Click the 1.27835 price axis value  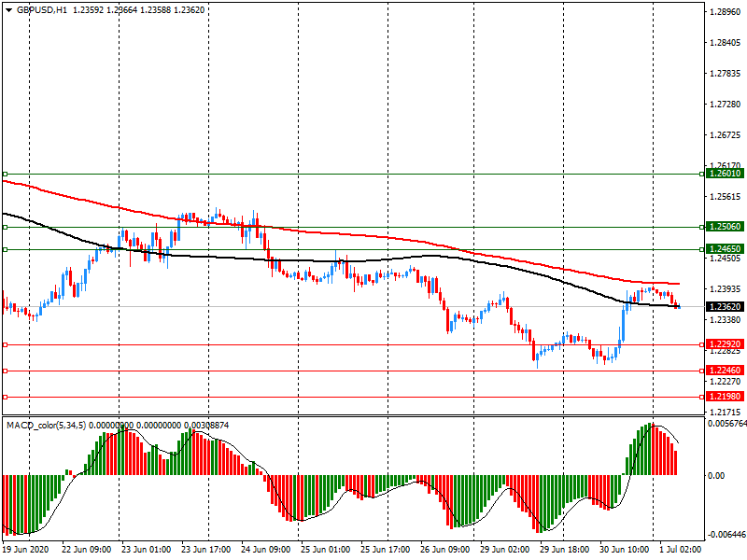point(726,74)
